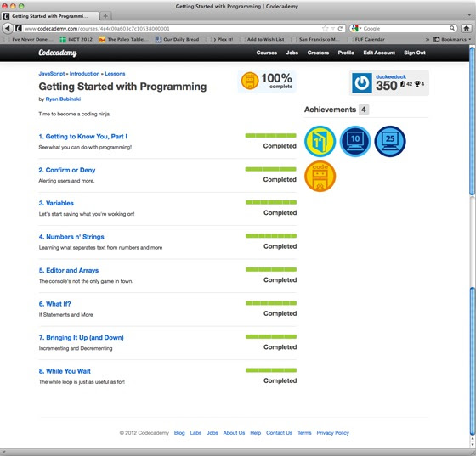Click the exercises-completed icon beside 42
Screen dimensions: 476x456
403,84
